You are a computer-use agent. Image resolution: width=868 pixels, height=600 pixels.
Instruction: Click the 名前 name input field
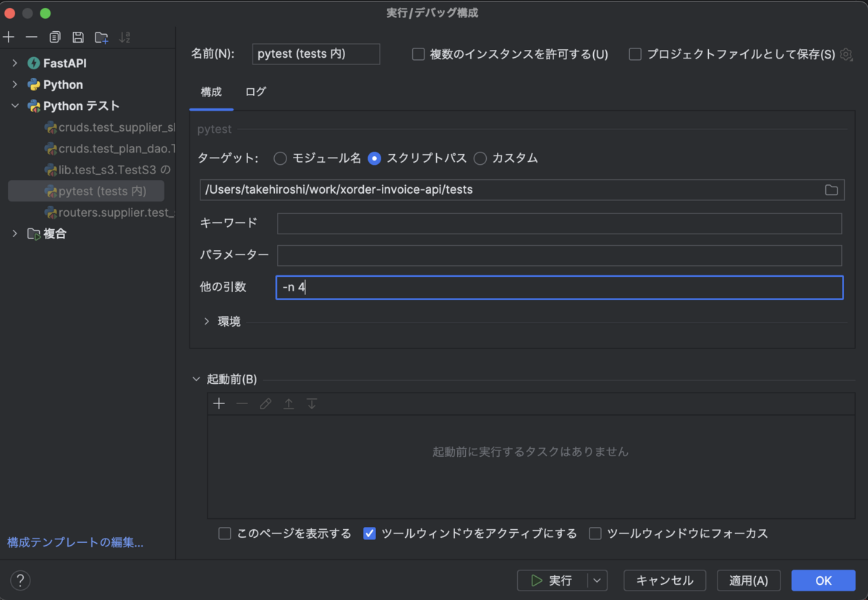click(316, 54)
